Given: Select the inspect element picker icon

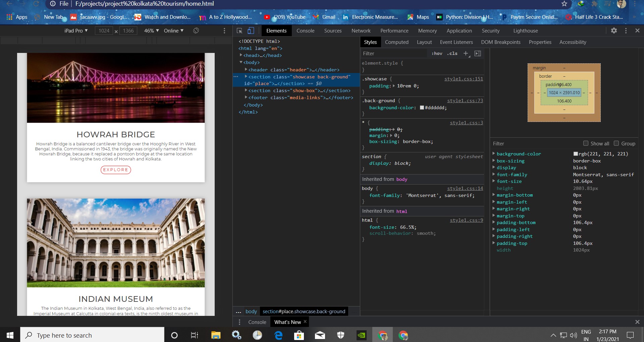Looking at the screenshot, I should tap(239, 30).
